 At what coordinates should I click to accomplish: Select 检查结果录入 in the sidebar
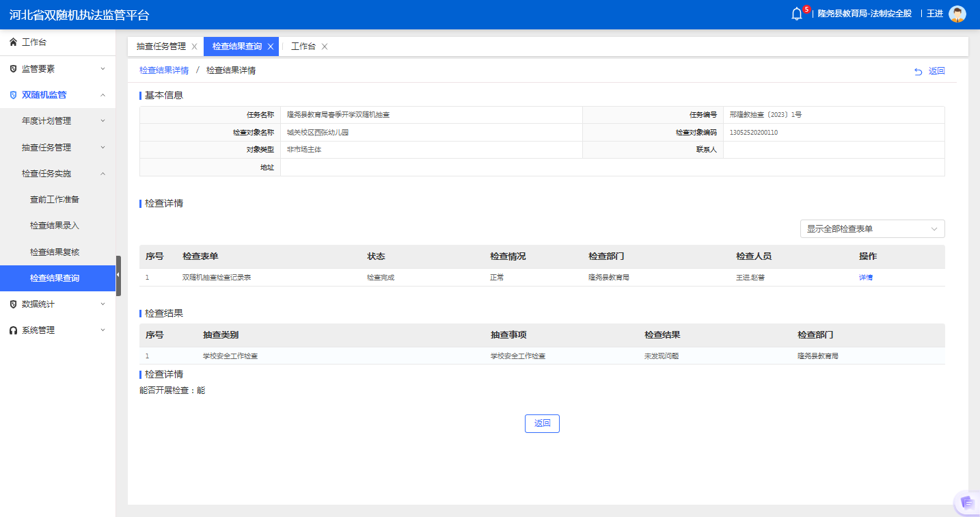(55, 226)
